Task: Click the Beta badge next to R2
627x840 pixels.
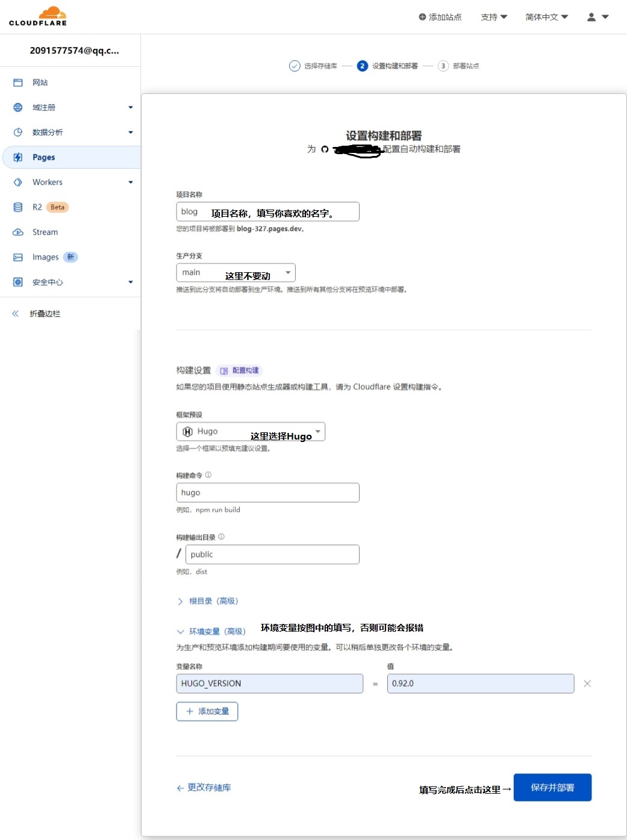Action: tap(57, 207)
